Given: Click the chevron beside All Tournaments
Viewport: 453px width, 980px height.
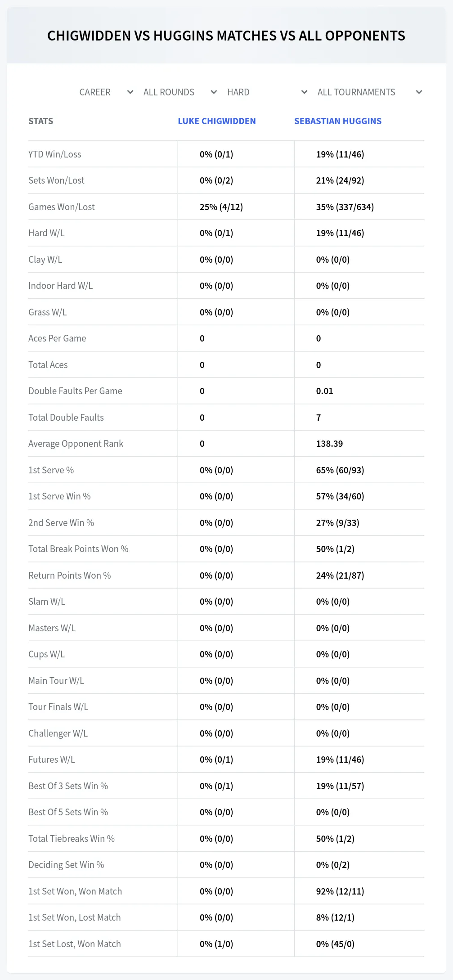Looking at the screenshot, I should point(419,92).
